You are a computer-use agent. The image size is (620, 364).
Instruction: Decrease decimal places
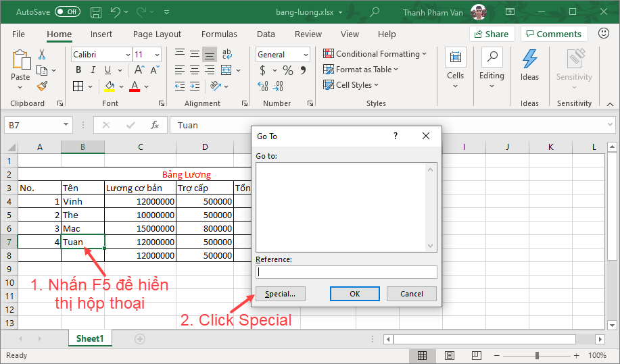[x=278, y=86]
